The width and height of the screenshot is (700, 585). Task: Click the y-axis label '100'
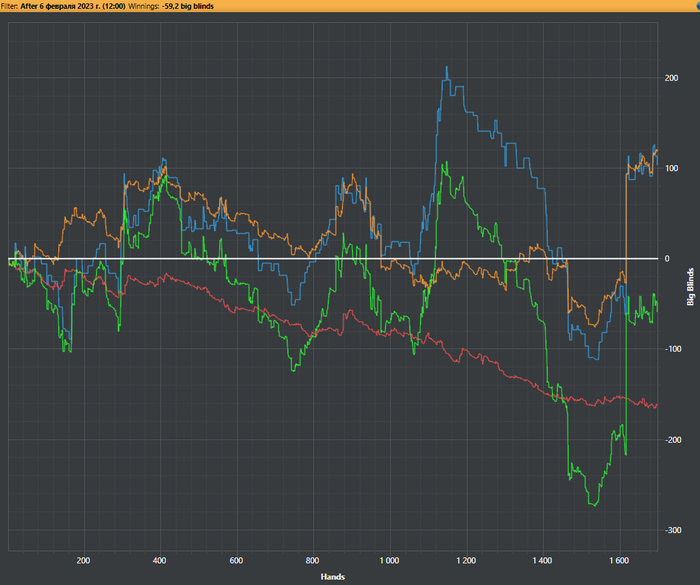pyautogui.click(x=671, y=168)
